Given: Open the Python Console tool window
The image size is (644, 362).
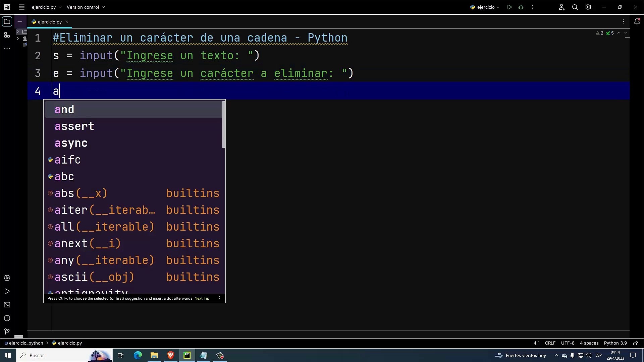Looking at the screenshot, I should (x=7, y=278).
